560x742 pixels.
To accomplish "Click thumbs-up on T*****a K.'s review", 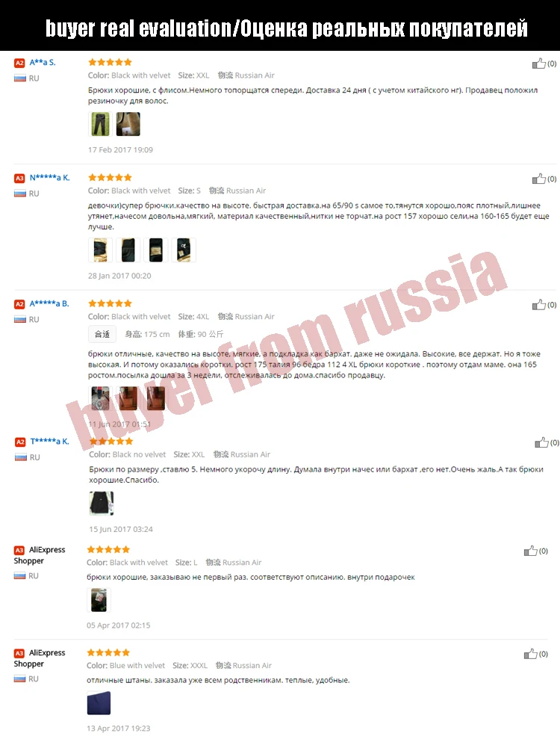I will [541, 442].
